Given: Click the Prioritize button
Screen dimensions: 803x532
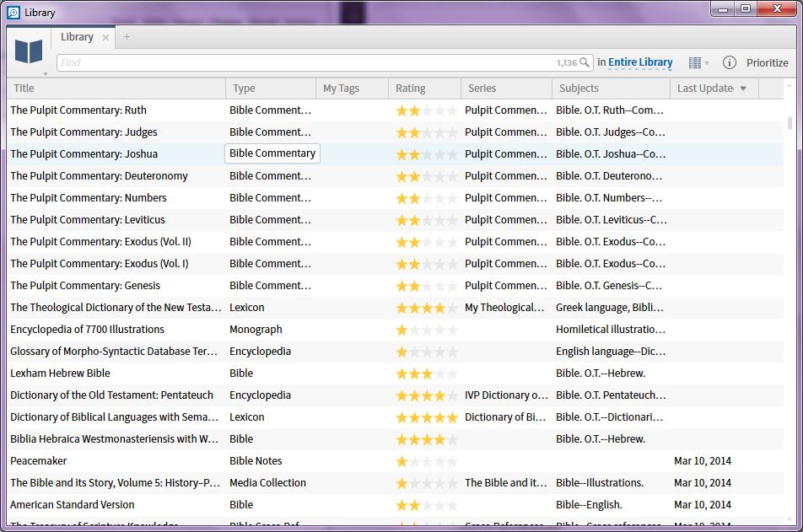Looking at the screenshot, I should [768, 62].
